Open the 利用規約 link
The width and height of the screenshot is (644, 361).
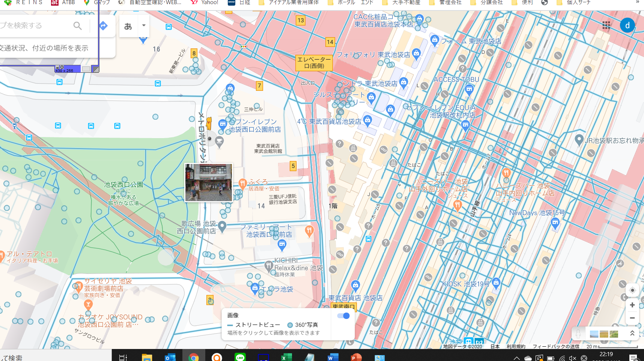coord(516,346)
